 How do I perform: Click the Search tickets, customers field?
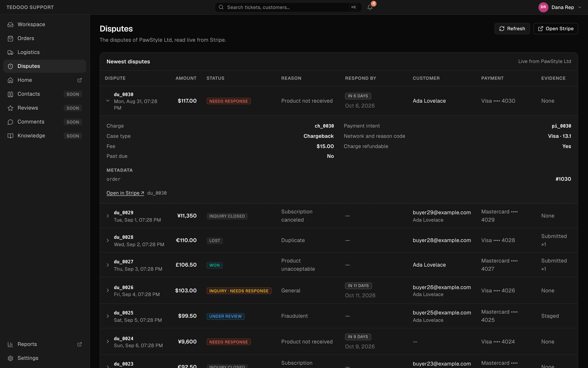coord(288,7)
